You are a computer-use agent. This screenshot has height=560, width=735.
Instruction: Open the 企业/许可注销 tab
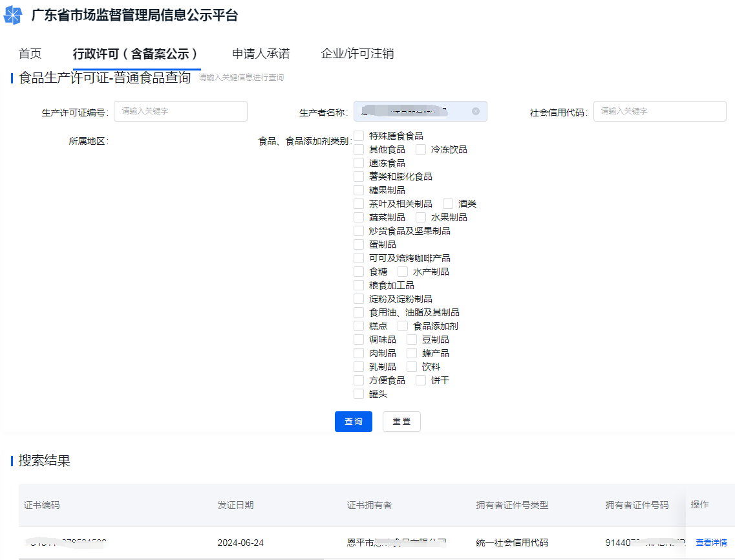(x=357, y=54)
